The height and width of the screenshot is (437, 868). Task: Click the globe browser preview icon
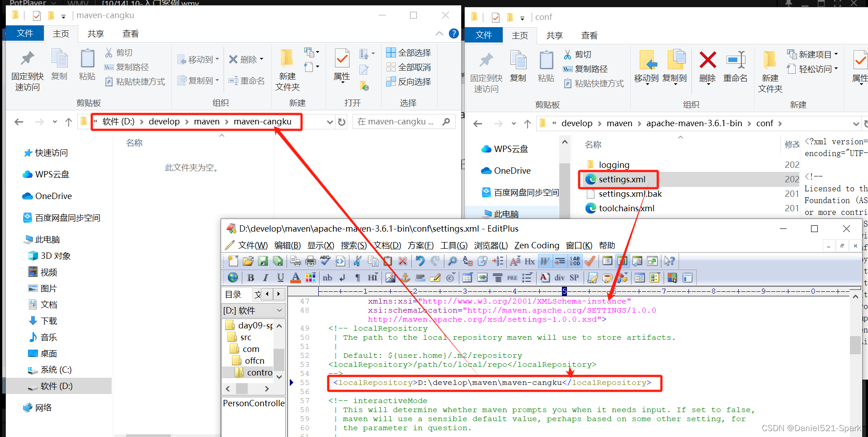coord(233,277)
